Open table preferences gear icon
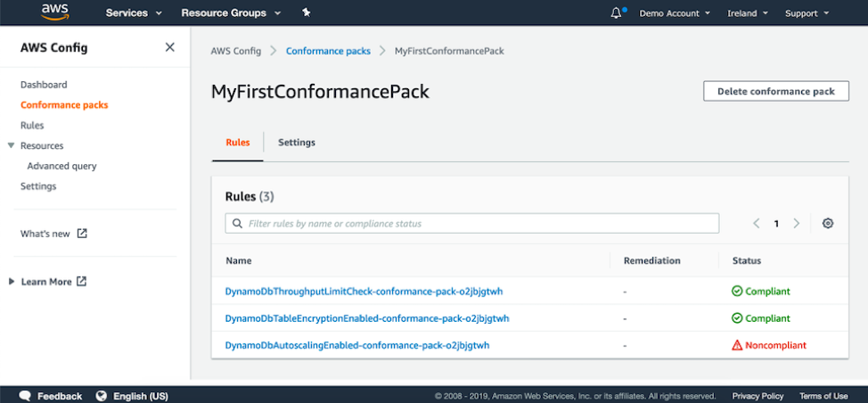868x403 pixels. [x=828, y=224]
